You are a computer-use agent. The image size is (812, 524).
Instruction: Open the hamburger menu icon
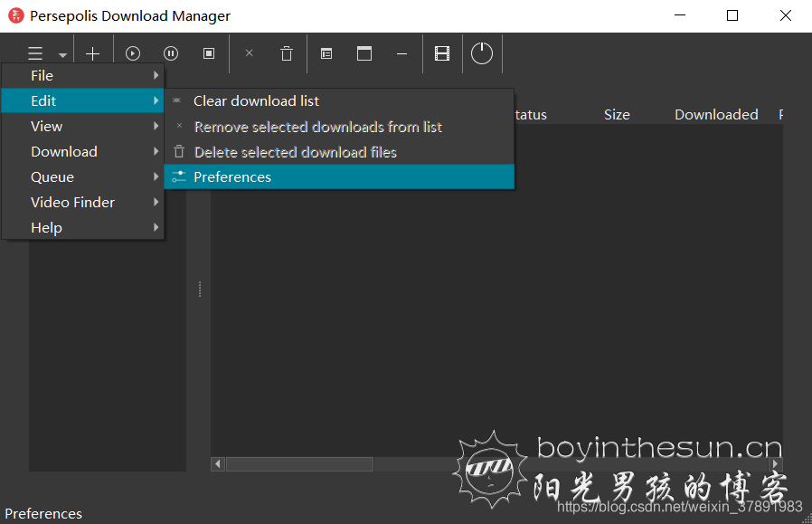[x=35, y=53]
